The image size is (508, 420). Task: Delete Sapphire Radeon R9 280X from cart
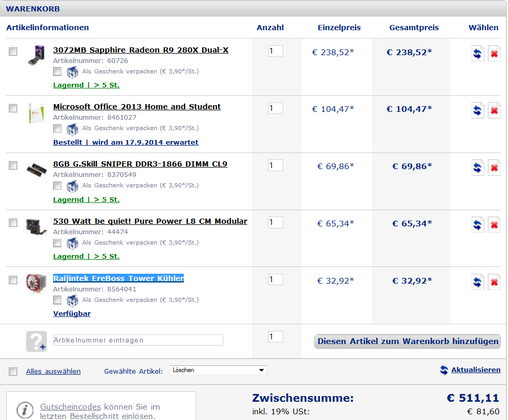(x=494, y=53)
